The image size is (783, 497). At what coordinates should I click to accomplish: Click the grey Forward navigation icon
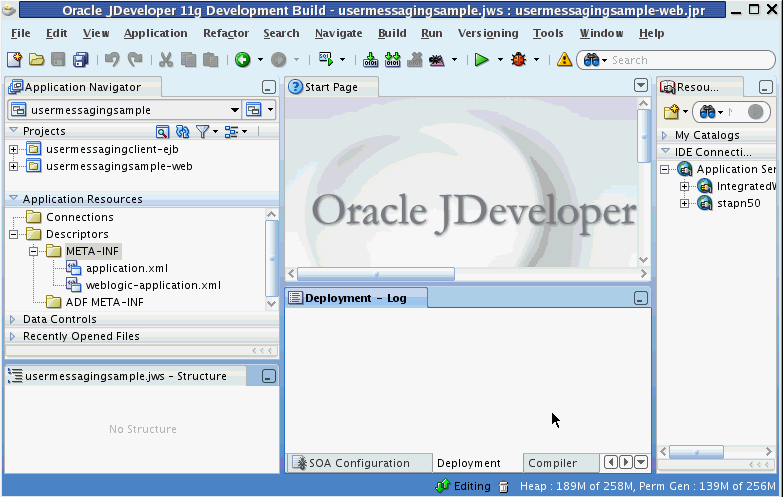click(279, 60)
